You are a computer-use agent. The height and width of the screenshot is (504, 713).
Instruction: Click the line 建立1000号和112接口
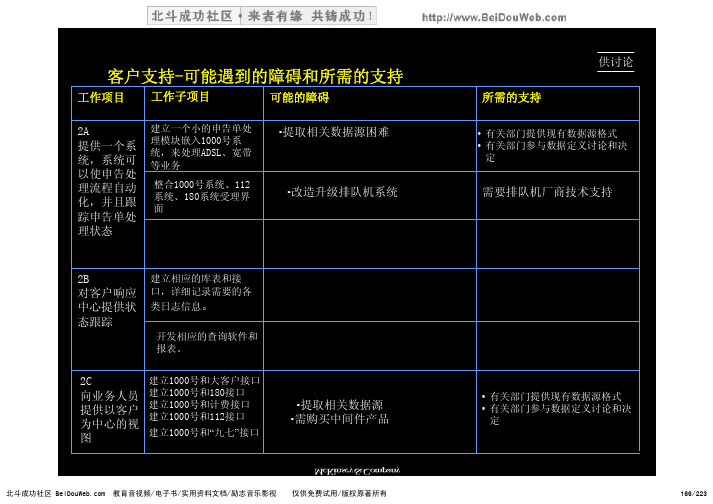[x=197, y=416]
